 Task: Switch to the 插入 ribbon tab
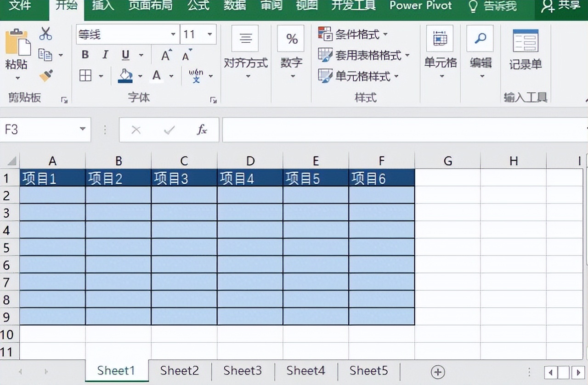(x=102, y=6)
